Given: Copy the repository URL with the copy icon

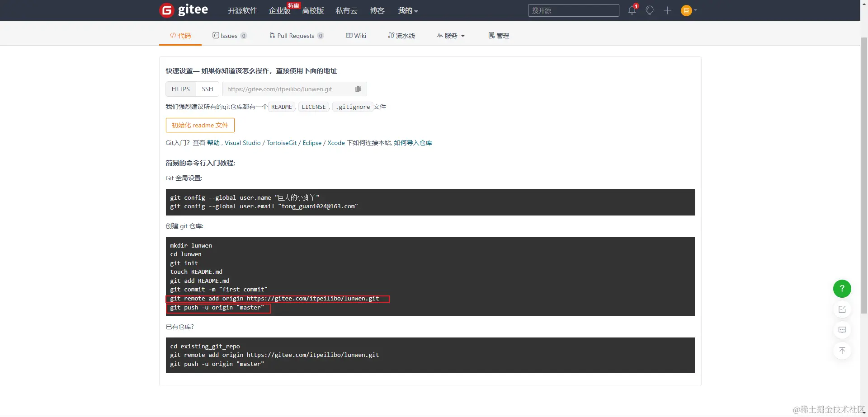Looking at the screenshot, I should (x=358, y=89).
